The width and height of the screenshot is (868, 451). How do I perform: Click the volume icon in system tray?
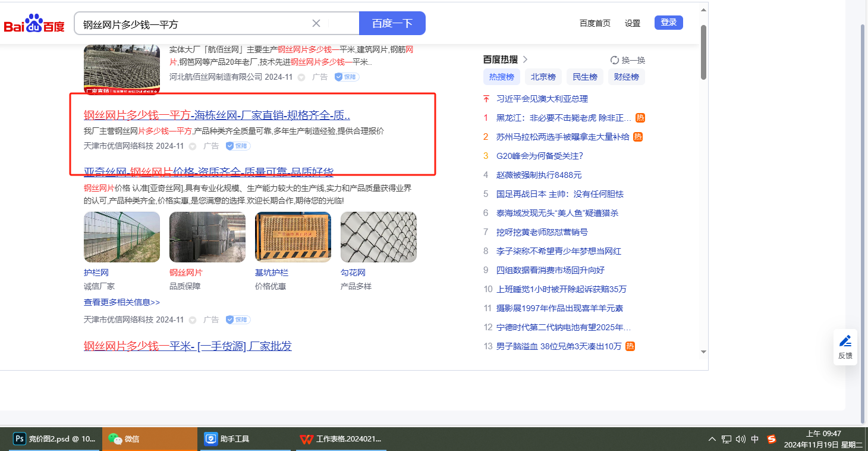click(x=740, y=439)
